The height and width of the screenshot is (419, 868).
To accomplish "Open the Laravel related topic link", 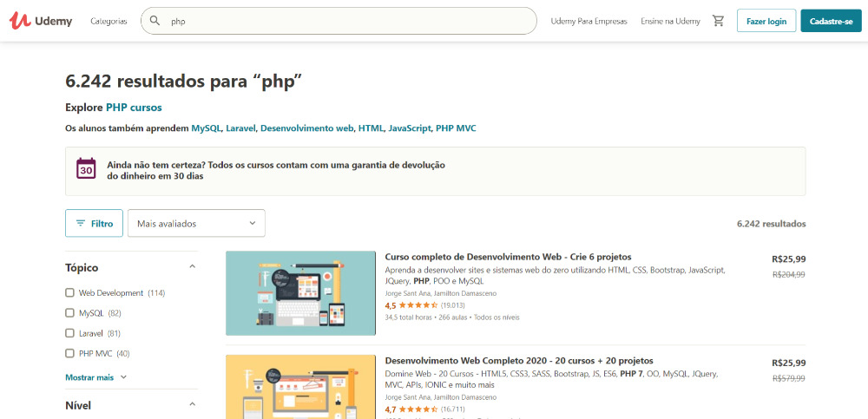I will (x=240, y=128).
